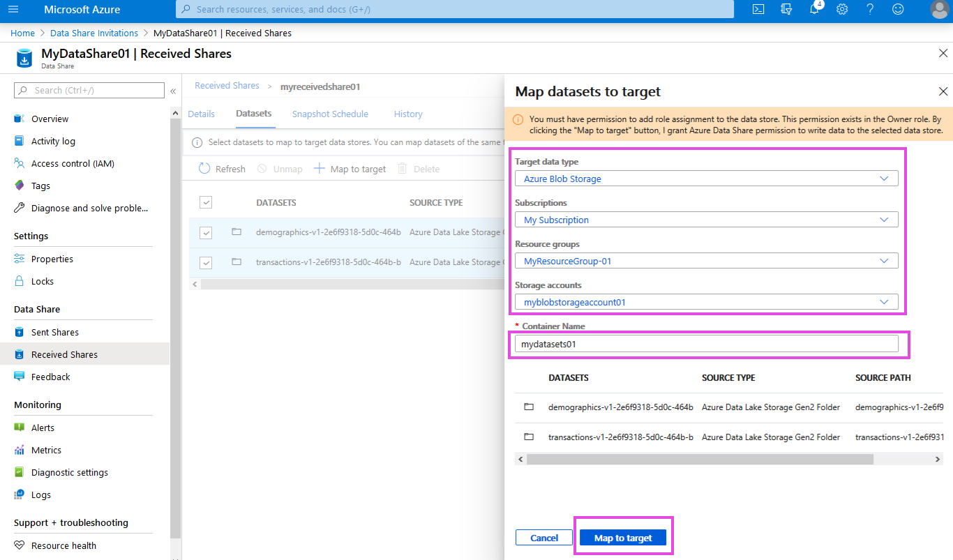This screenshot has height=560, width=953.
Task: Click the panel scrollbar right arrow
Action: 938,460
